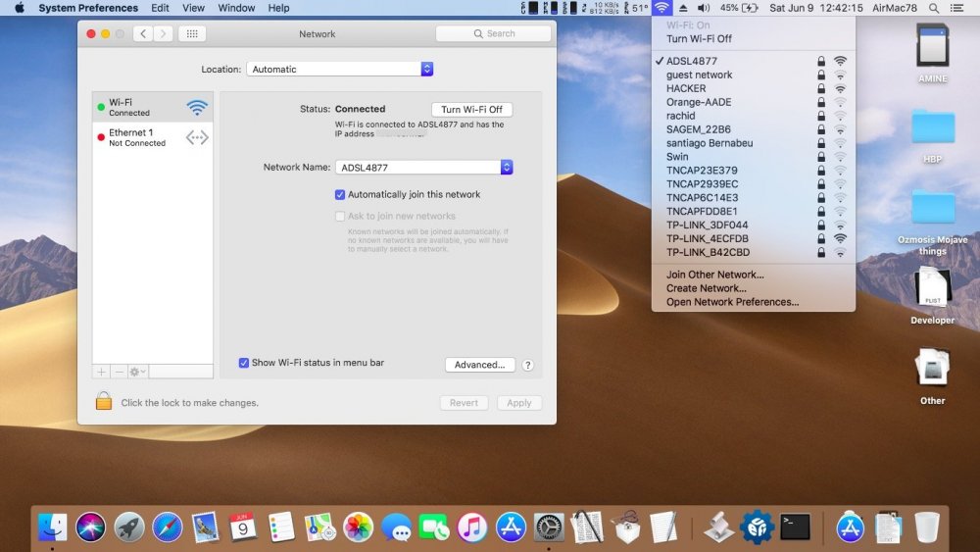Add a network service with plus button

point(101,372)
